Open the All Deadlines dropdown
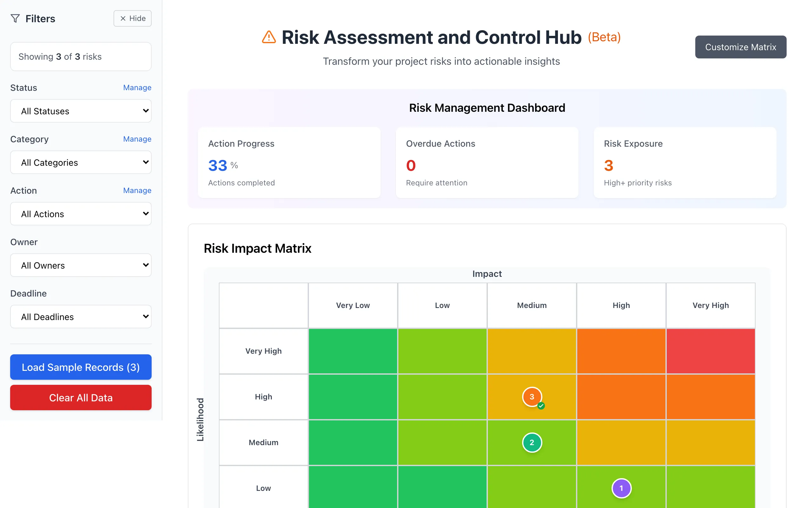Viewport: 812px width, 508px height. tap(81, 317)
